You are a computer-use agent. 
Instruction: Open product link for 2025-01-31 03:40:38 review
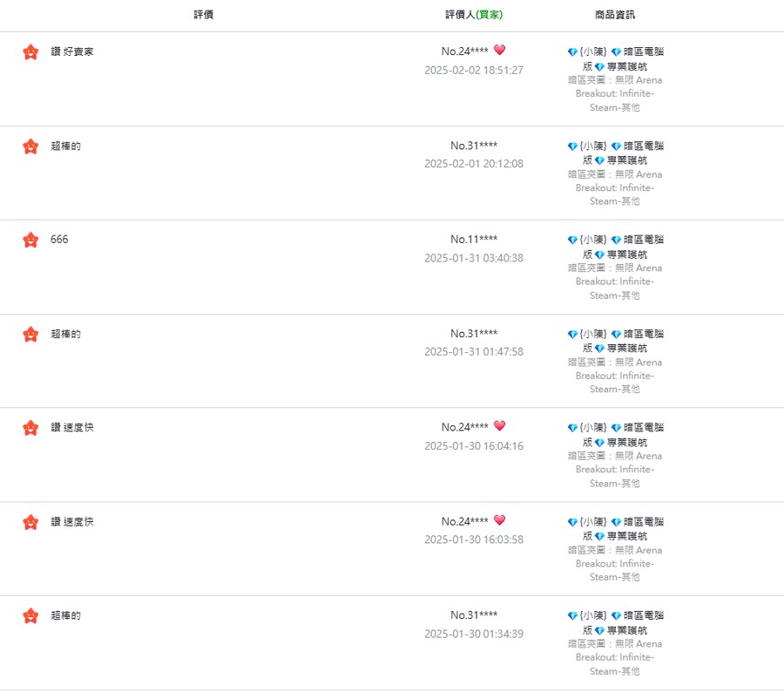616,248
